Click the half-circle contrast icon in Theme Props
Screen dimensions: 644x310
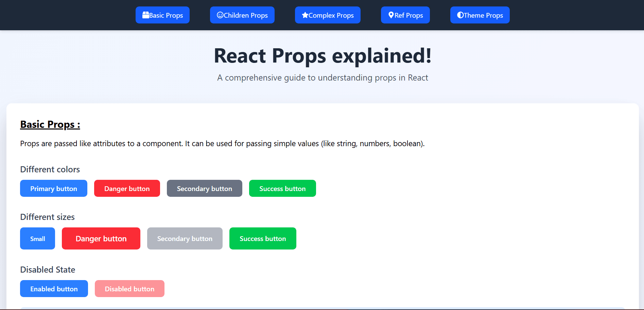pos(460,15)
